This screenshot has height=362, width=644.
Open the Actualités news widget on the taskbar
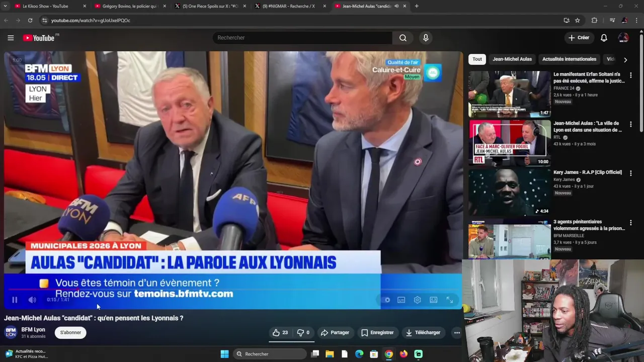pyautogui.click(x=28, y=354)
